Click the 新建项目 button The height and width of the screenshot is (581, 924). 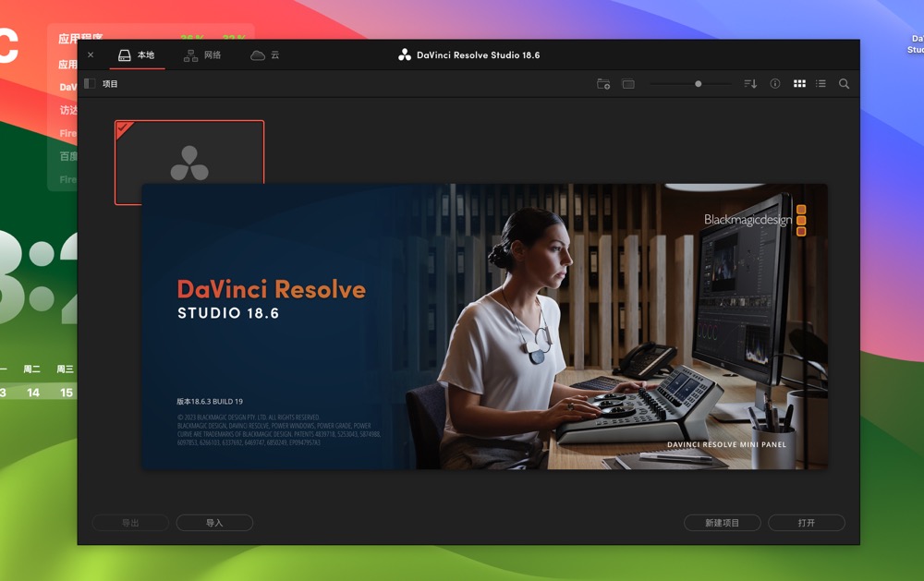(723, 522)
